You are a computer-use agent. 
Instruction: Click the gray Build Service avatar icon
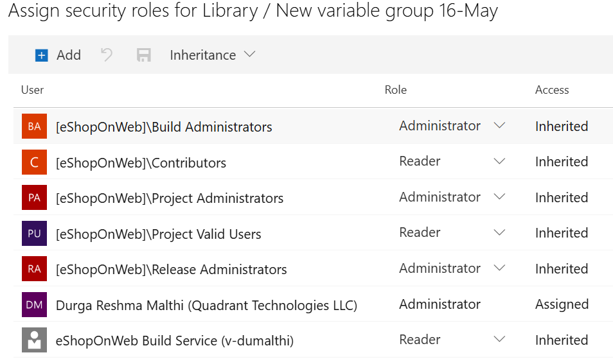click(34, 340)
